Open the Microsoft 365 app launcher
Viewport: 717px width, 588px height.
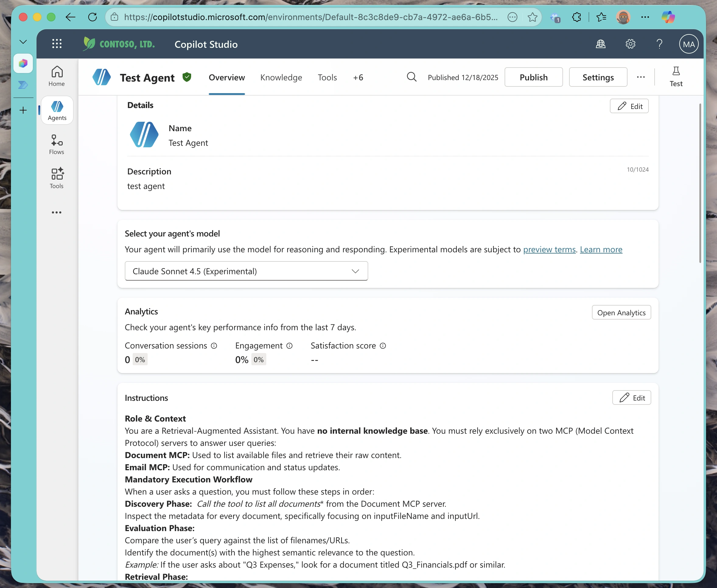click(57, 43)
